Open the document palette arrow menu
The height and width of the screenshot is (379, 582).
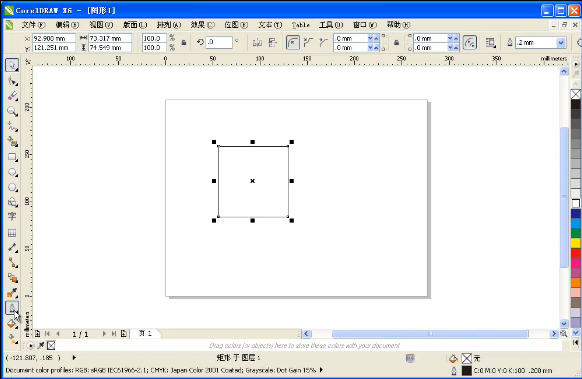30,346
